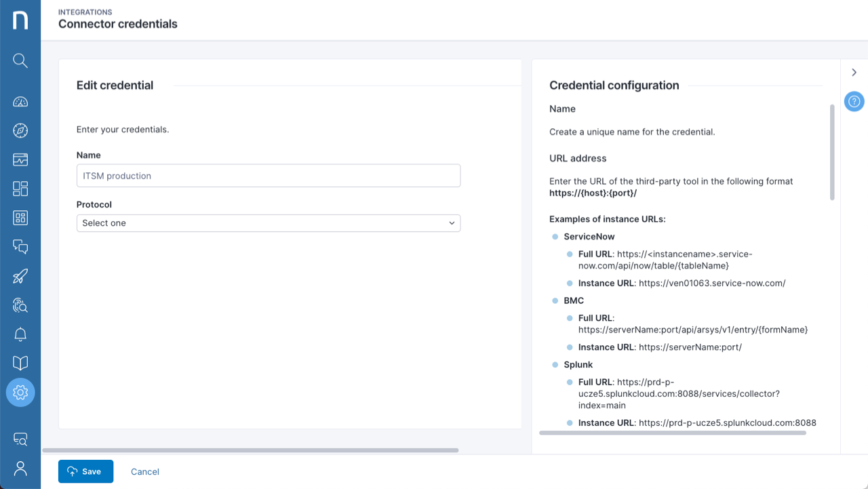Click the Credential configuration vertical scrollbar
The image size is (868, 489).
click(832, 152)
